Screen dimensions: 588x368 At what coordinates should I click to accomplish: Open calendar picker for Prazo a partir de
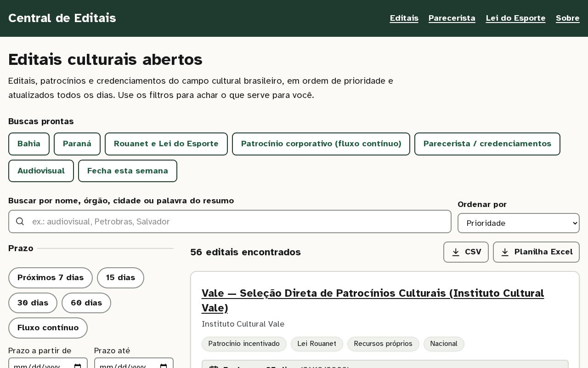tap(78, 367)
